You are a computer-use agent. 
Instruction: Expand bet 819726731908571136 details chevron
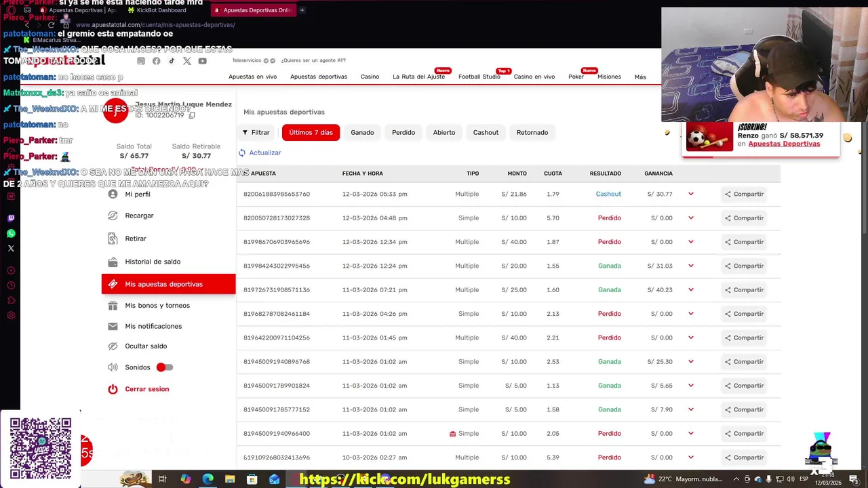(691, 290)
